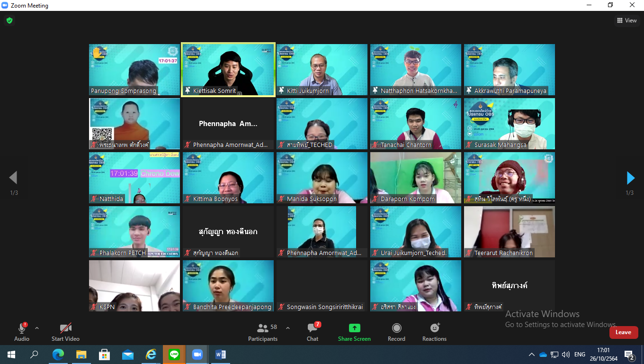Click the muted microphone icon beside KSPN
The height and width of the screenshot is (364, 644).
tap(94, 307)
